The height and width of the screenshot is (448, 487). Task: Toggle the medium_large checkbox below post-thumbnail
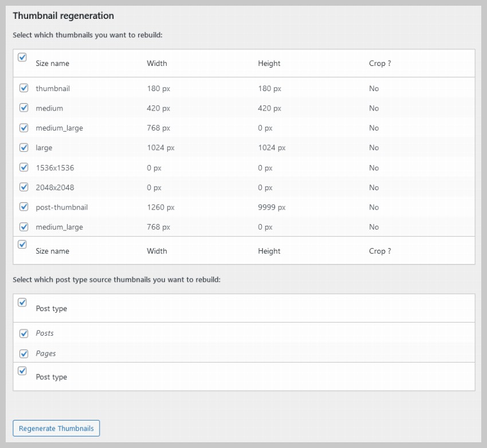[24, 226]
